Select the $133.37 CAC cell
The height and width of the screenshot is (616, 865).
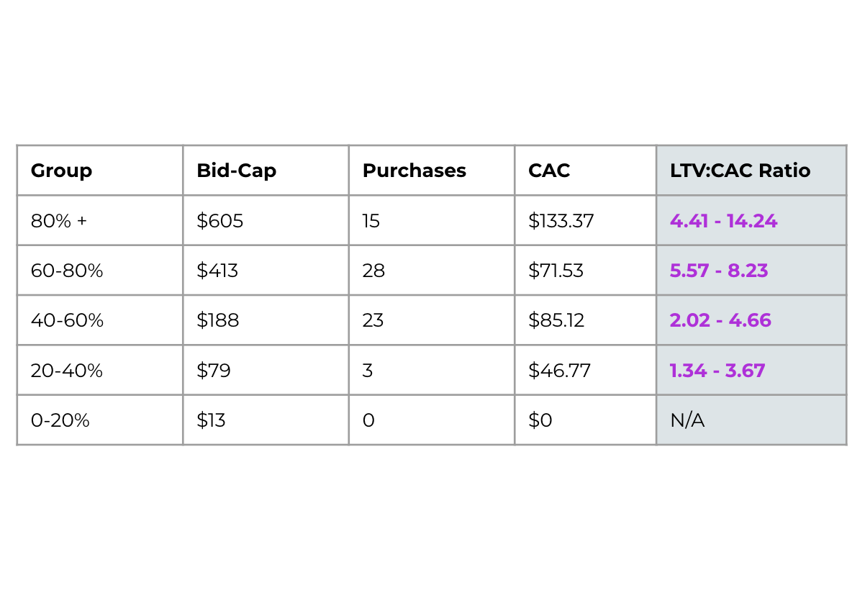tap(586, 220)
